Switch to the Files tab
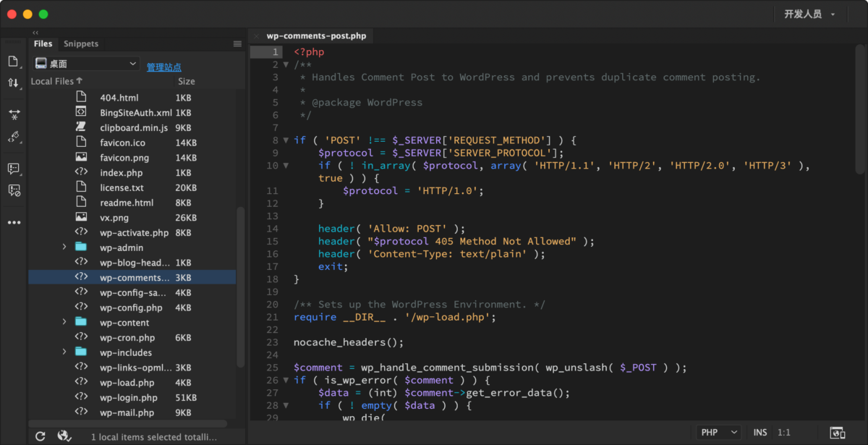868x445 pixels. pyautogui.click(x=43, y=43)
